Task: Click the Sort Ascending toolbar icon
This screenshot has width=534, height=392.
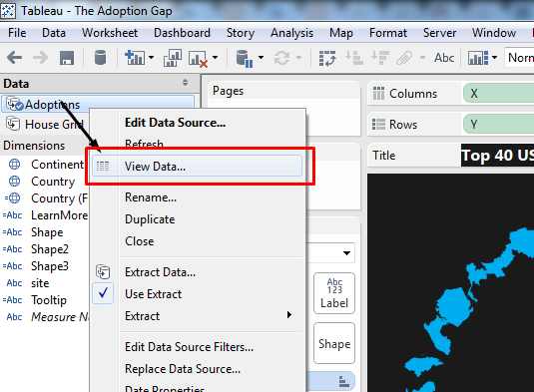Action: tap(354, 58)
